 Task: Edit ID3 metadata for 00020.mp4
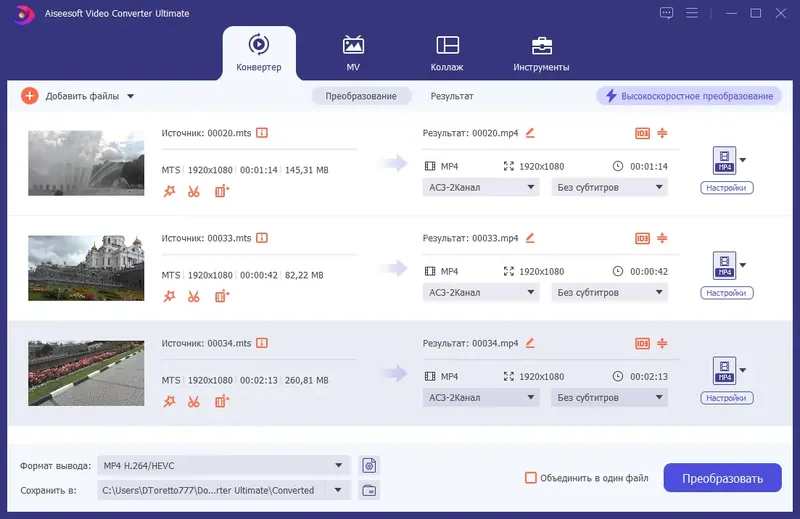642,133
